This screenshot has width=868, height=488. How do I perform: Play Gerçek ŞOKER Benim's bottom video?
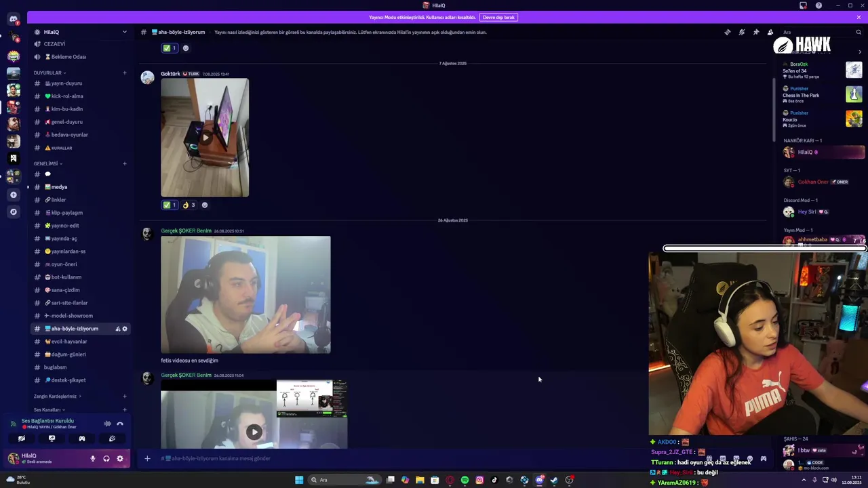254,432
